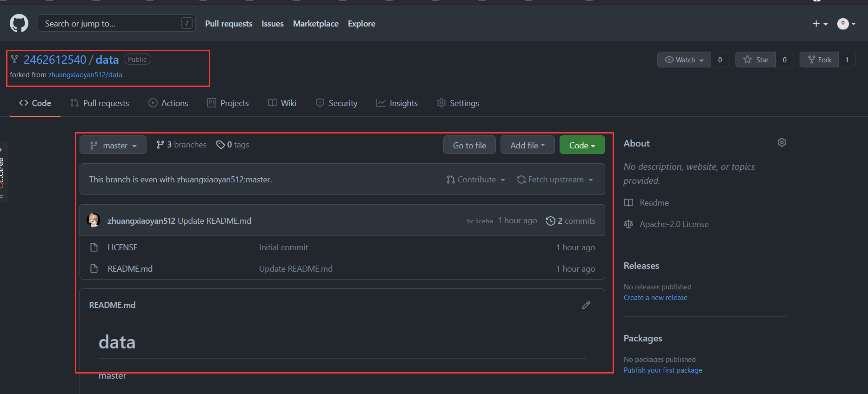This screenshot has width=868, height=394.
Task: View the 2 commits history
Action: pos(571,221)
